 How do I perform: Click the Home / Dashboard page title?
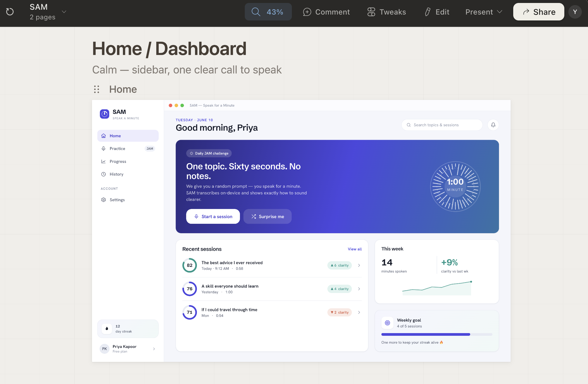click(x=169, y=49)
